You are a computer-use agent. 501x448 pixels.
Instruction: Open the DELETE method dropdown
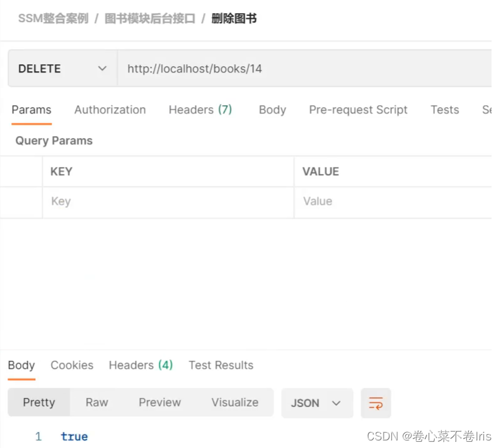pos(62,69)
